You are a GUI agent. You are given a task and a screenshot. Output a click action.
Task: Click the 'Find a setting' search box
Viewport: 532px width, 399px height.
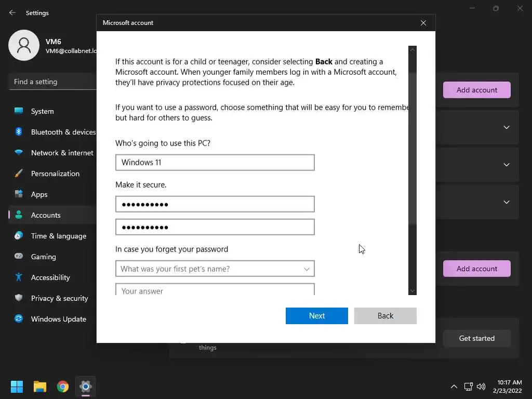52,82
